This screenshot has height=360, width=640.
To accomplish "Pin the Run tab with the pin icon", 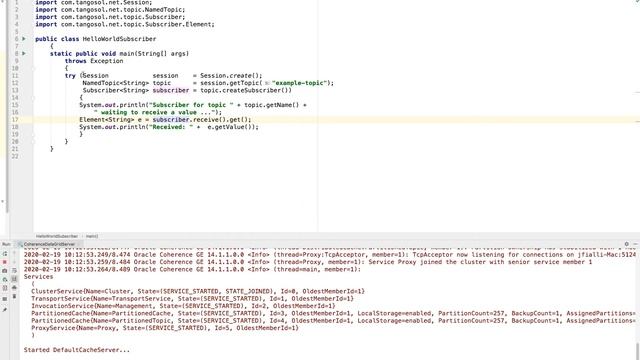I will point(5,310).
